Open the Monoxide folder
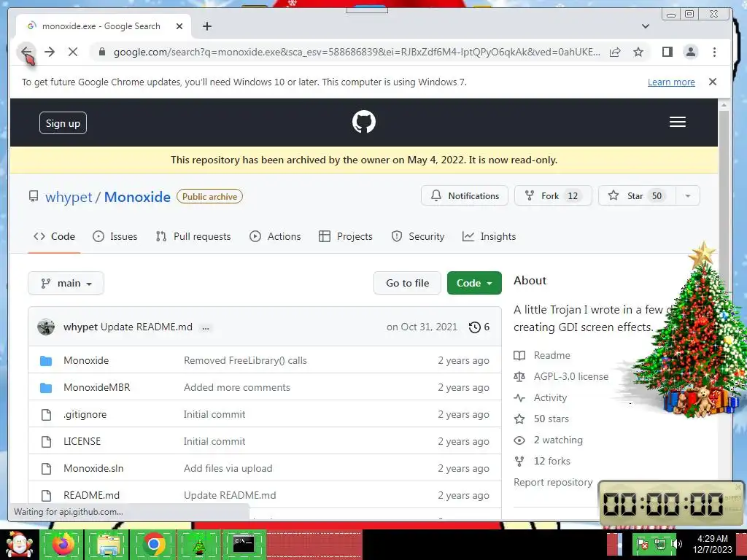 (x=86, y=360)
